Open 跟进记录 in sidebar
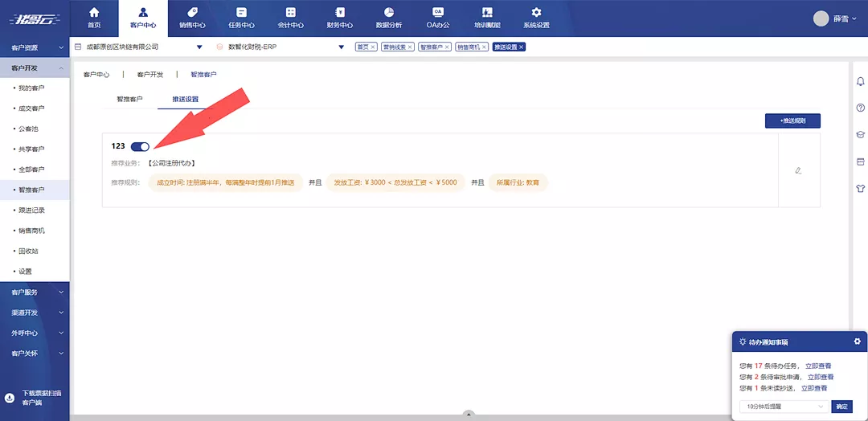Screen dimensions: 868x421 31,210
